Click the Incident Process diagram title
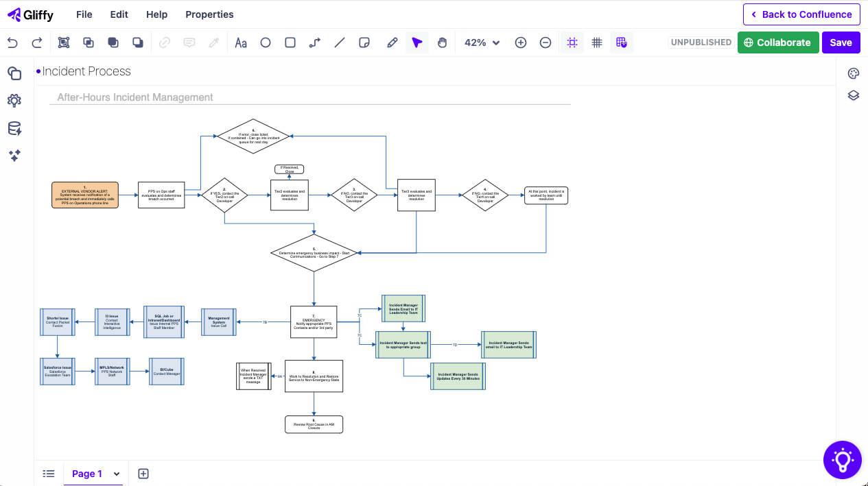868x486 pixels. [86, 71]
